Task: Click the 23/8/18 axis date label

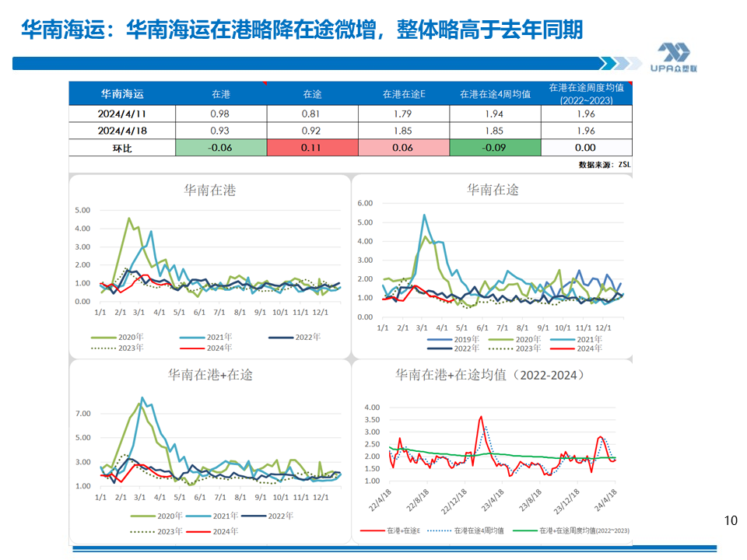Action: point(530,501)
